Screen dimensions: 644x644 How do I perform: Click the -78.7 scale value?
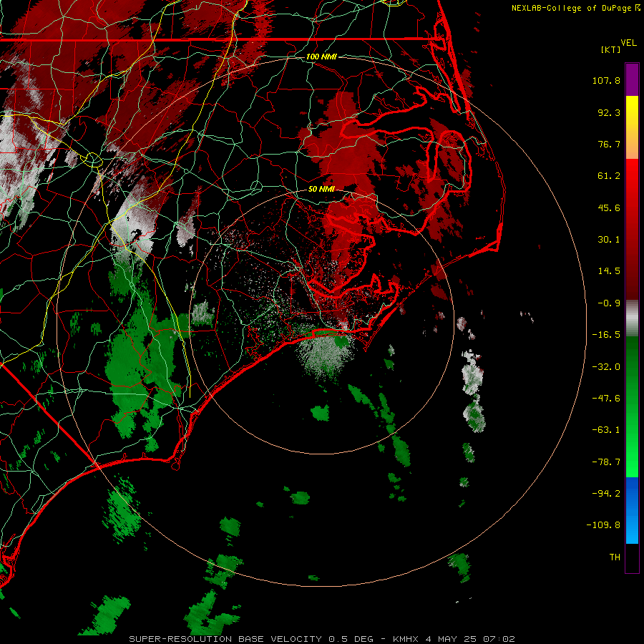[x=606, y=462]
